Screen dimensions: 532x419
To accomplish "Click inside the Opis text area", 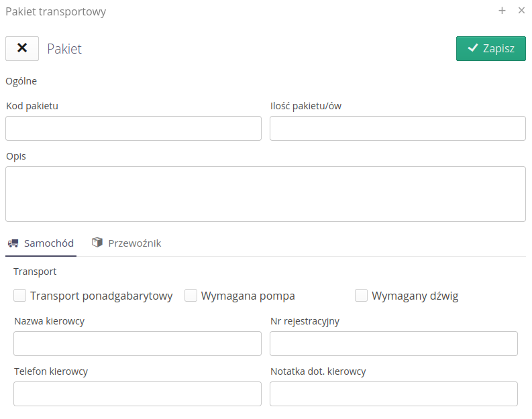I will [265, 194].
